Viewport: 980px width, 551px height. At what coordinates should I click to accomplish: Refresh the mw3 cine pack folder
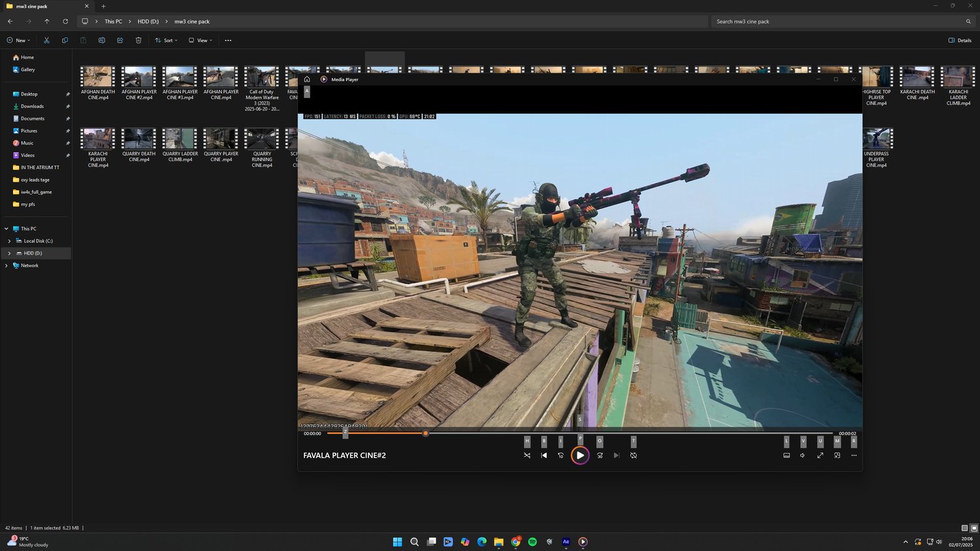(x=65, y=22)
